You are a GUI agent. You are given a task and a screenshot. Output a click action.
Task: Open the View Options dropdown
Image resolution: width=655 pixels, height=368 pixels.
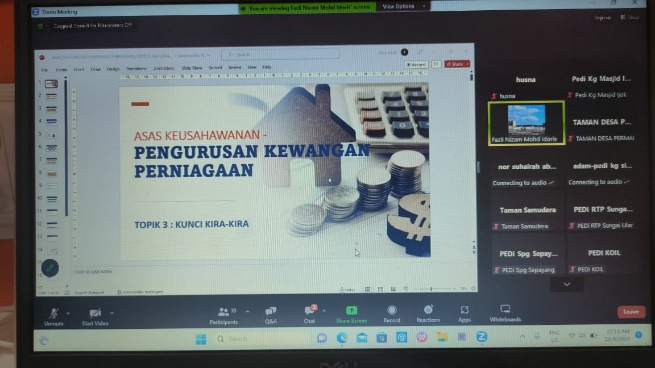(x=403, y=6)
